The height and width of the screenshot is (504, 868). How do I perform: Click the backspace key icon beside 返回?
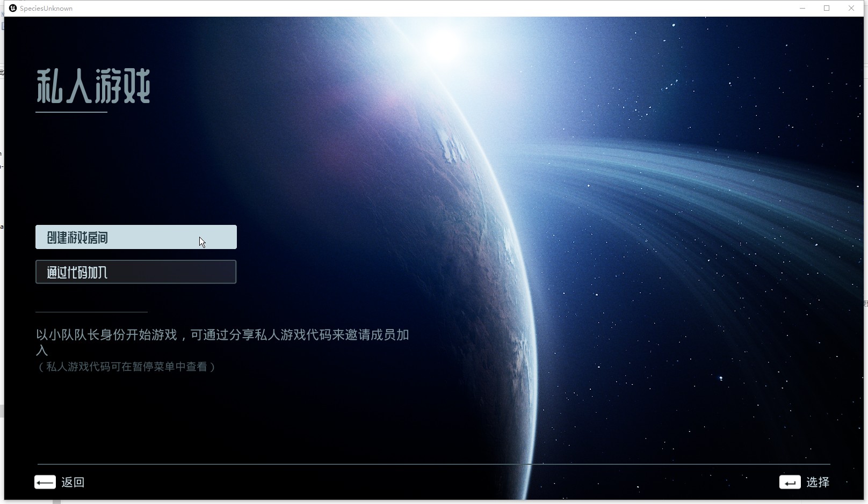[45, 482]
